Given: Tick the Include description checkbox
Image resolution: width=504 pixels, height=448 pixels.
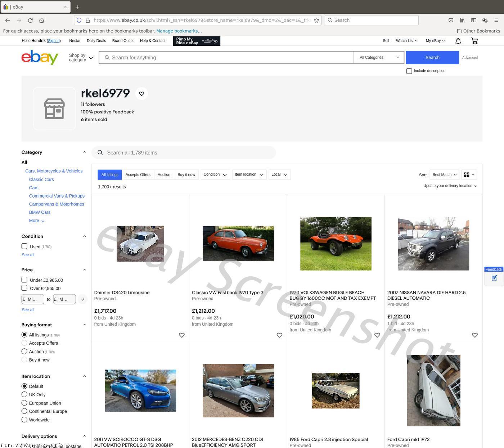Looking at the screenshot, I should click(x=409, y=71).
